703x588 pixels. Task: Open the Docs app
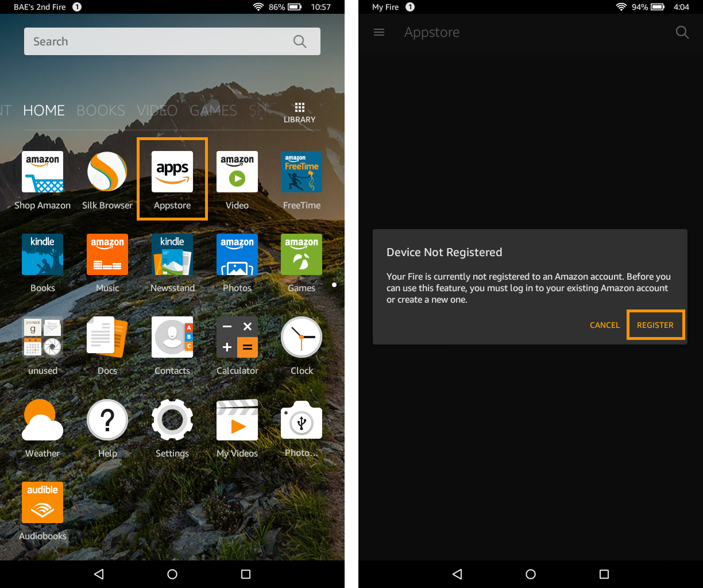(x=107, y=337)
